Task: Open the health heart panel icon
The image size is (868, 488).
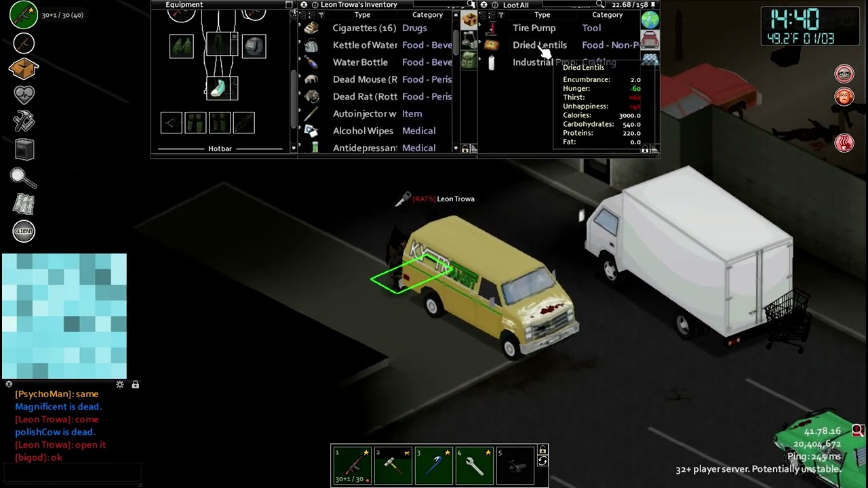Action: tap(24, 95)
